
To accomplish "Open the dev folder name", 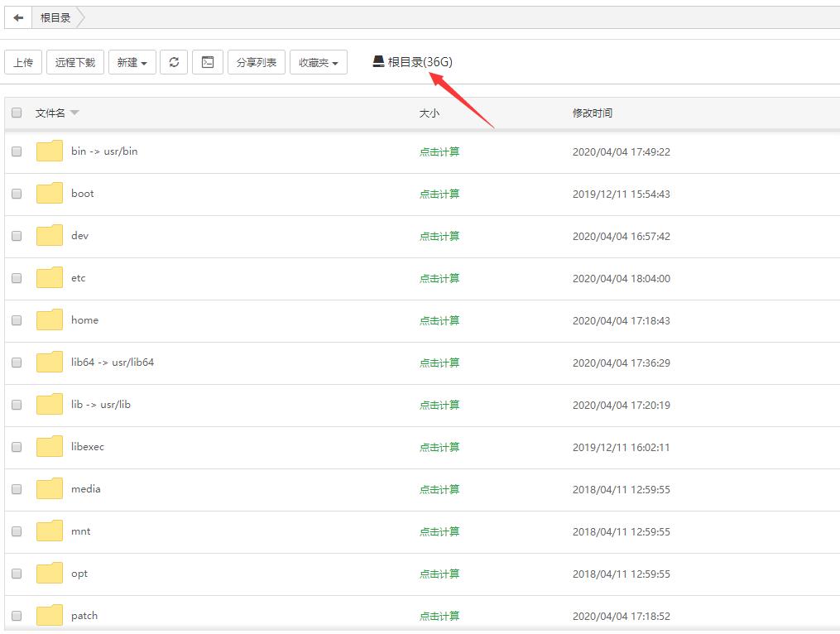I will point(79,236).
